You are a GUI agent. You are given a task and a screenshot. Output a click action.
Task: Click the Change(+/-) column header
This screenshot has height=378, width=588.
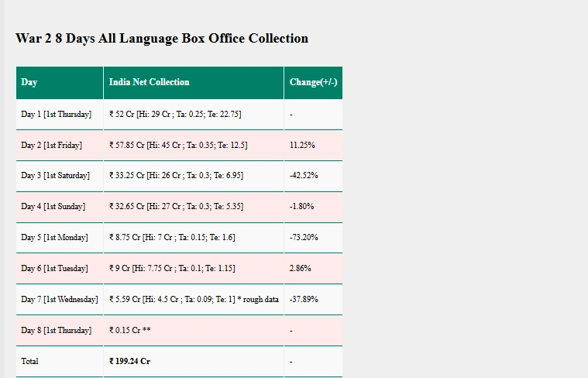pos(313,82)
